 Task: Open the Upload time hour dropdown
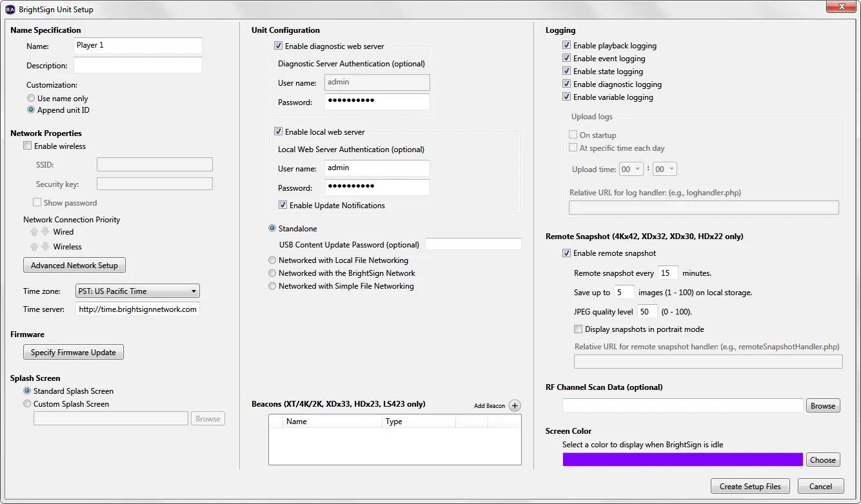pos(631,170)
